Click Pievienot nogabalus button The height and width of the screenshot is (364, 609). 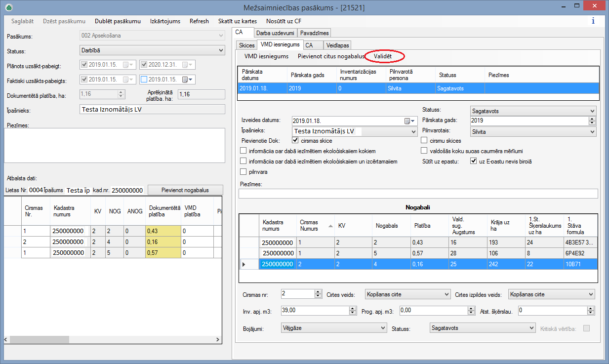186,190
